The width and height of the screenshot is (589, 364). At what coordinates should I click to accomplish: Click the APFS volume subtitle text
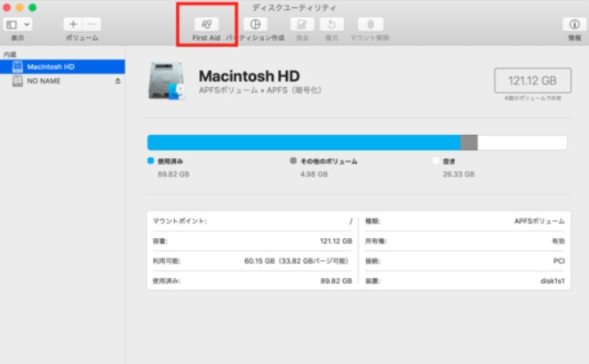point(260,90)
